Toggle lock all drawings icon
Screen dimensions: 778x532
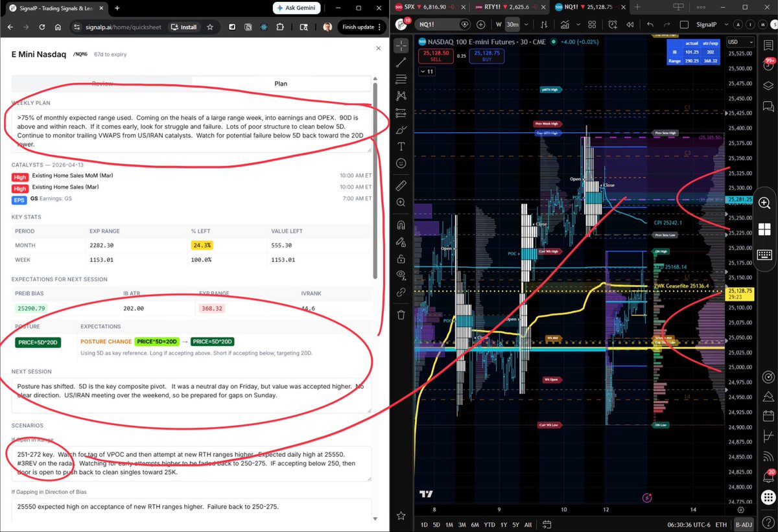tap(401, 259)
